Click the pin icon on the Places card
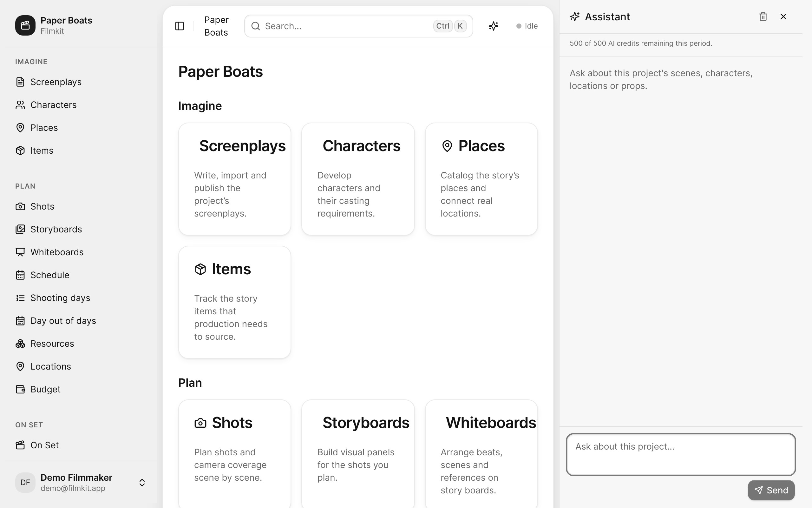 (447, 146)
